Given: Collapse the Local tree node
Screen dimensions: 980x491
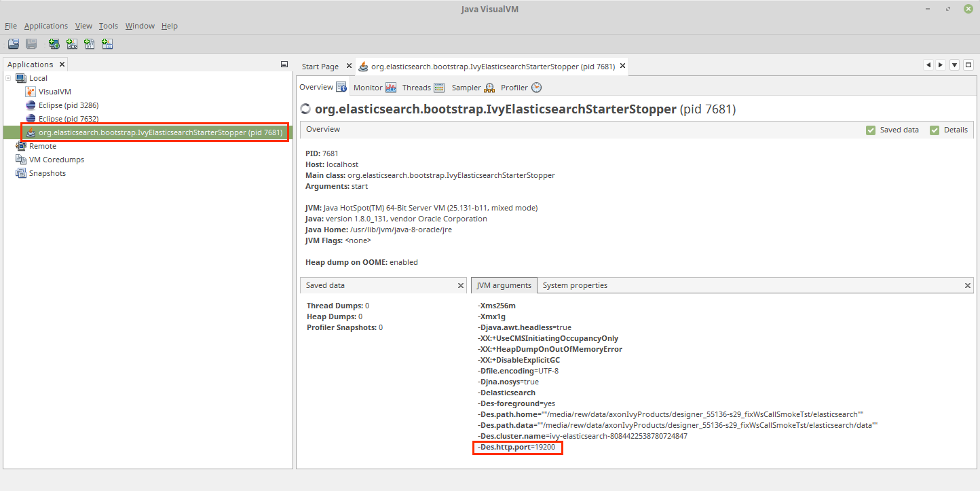Looking at the screenshot, I should pyautogui.click(x=9, y=78).
